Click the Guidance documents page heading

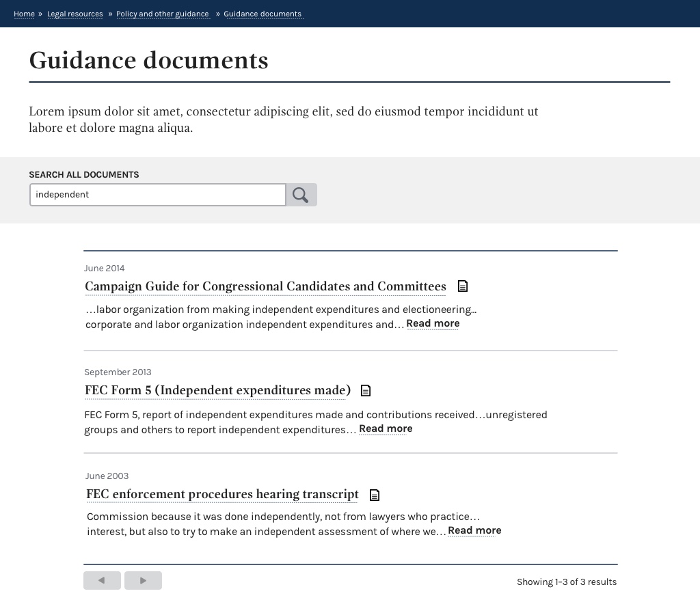coord(148,60)
